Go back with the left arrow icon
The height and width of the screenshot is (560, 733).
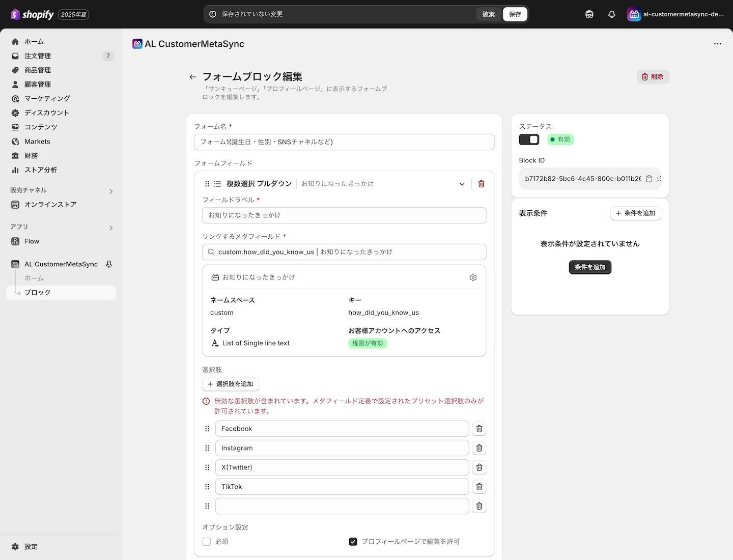(193, 77)
